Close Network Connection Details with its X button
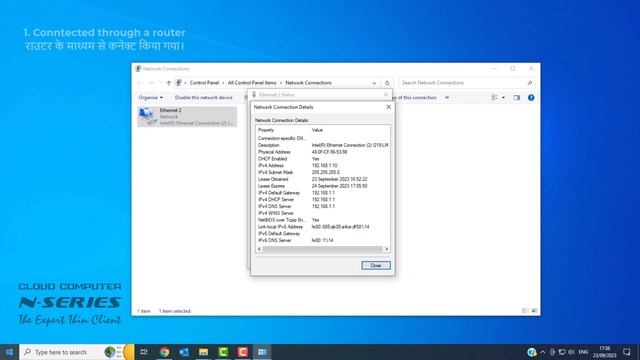Screen dimensions: 640x360 click(x=389, y=107)
